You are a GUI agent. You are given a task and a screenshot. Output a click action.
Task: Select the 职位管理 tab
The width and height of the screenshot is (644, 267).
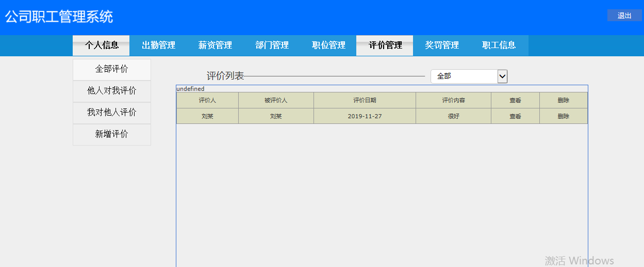point(328,45)
